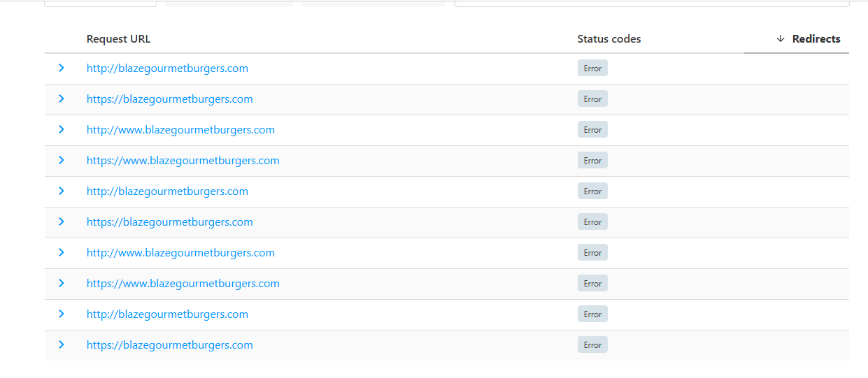Viewport: 868px width, 378px height.
Task: Click the chevron icon on the eighth row
Action: click(62, 284)
